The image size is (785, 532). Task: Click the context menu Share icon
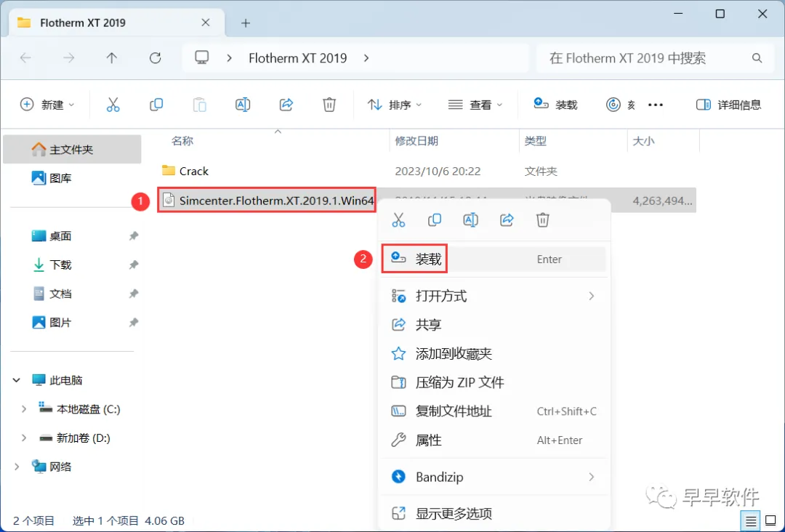507,219
